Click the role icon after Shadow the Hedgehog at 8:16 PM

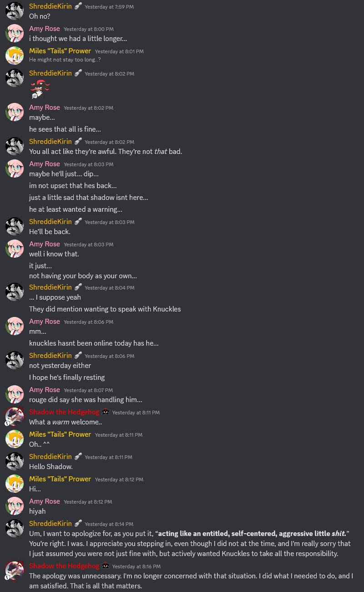106,566
